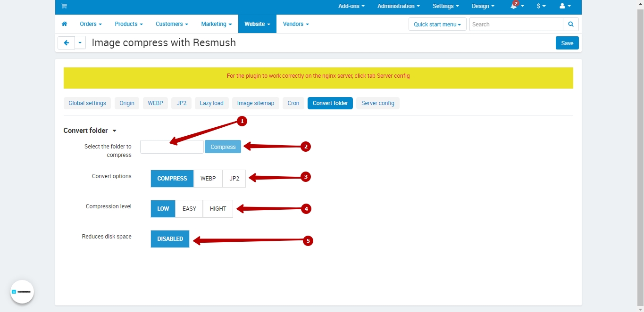The width and height of the screenshot is (644, 312).
Task: Open the Orders menu
Action: click(x=91, y=24)
